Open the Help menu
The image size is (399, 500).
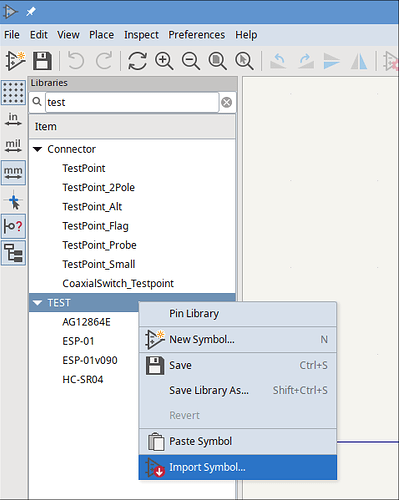click(x=246, y=35)
